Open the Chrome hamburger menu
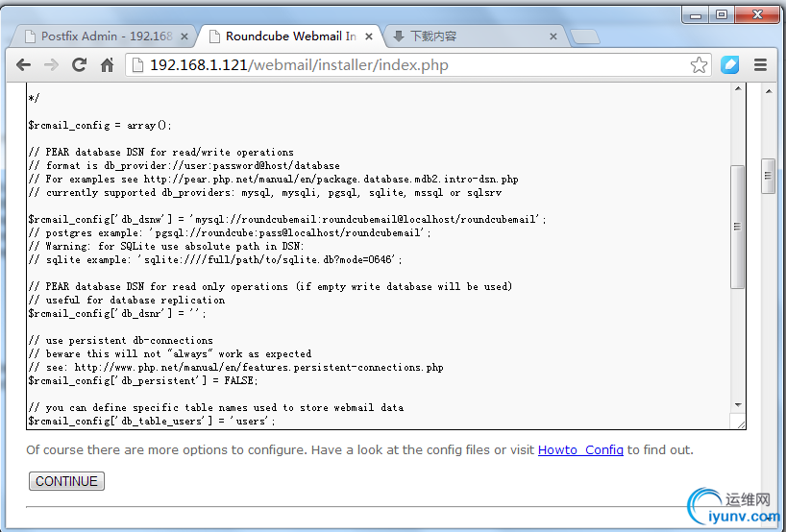786x532 pixels. coord(760,65)
